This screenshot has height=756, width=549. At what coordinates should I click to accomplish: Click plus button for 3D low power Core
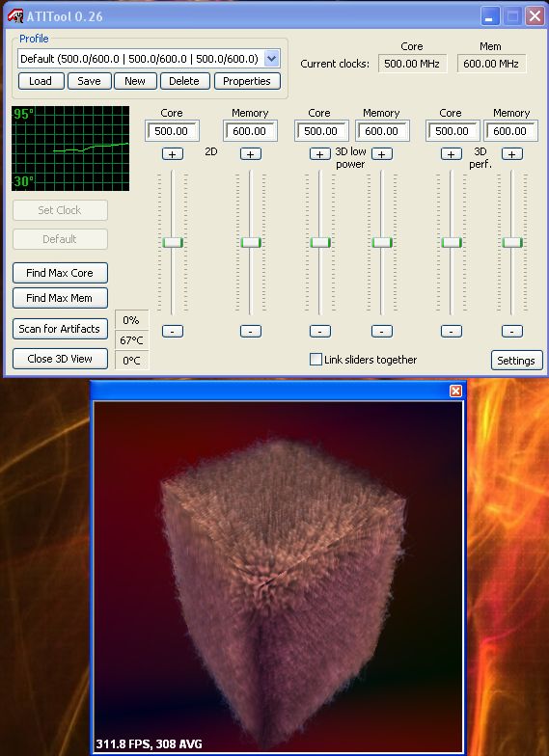(320, 154)
